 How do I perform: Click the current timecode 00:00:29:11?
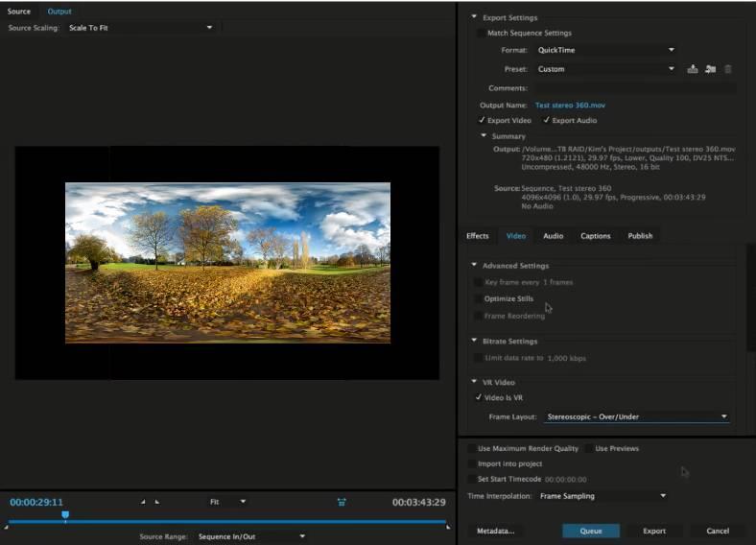(36, 502)
